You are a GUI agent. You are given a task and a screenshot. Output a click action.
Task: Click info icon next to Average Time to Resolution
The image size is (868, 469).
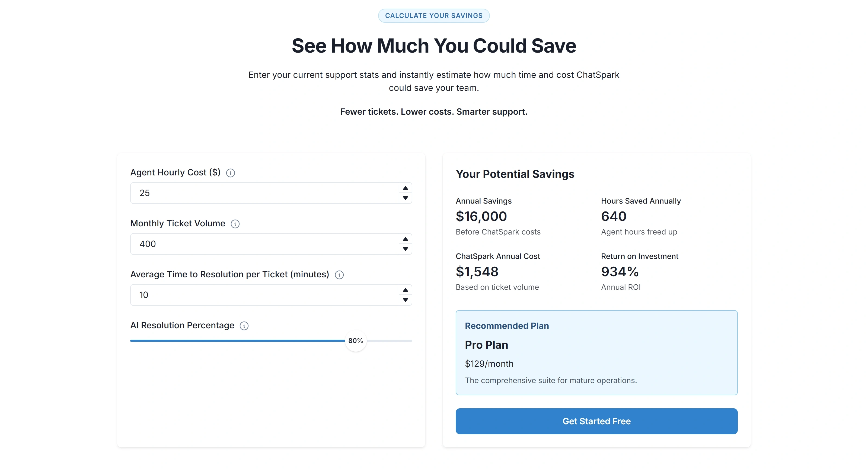(339, 275)
